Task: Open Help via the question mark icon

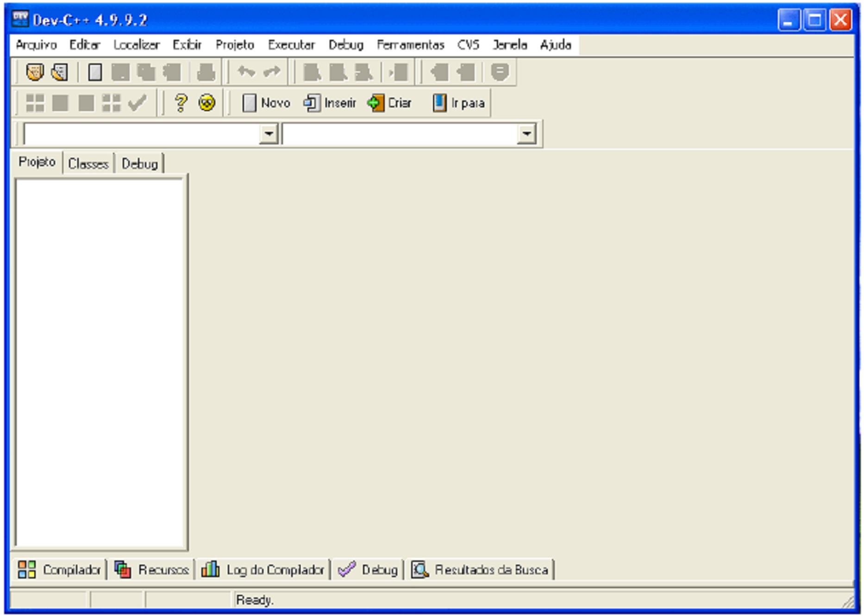Action: (x=181, y=103)
